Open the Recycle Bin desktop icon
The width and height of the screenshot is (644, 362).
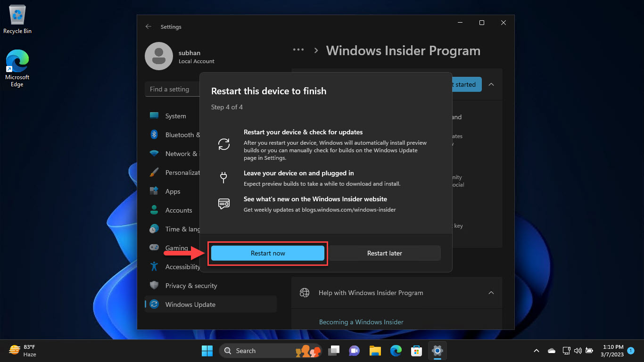pyautogui.click(x=17, y=20)
